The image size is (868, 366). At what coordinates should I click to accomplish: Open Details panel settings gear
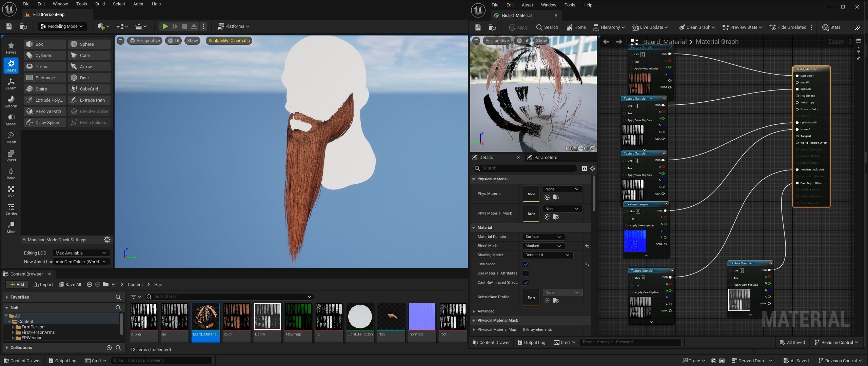click(x=593, y=168)
